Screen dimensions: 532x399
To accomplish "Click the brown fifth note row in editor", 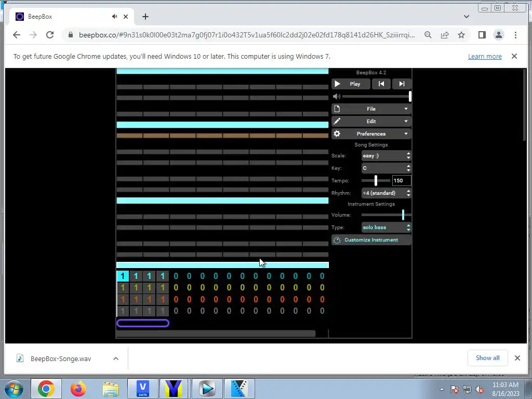I will click(222, 136).
